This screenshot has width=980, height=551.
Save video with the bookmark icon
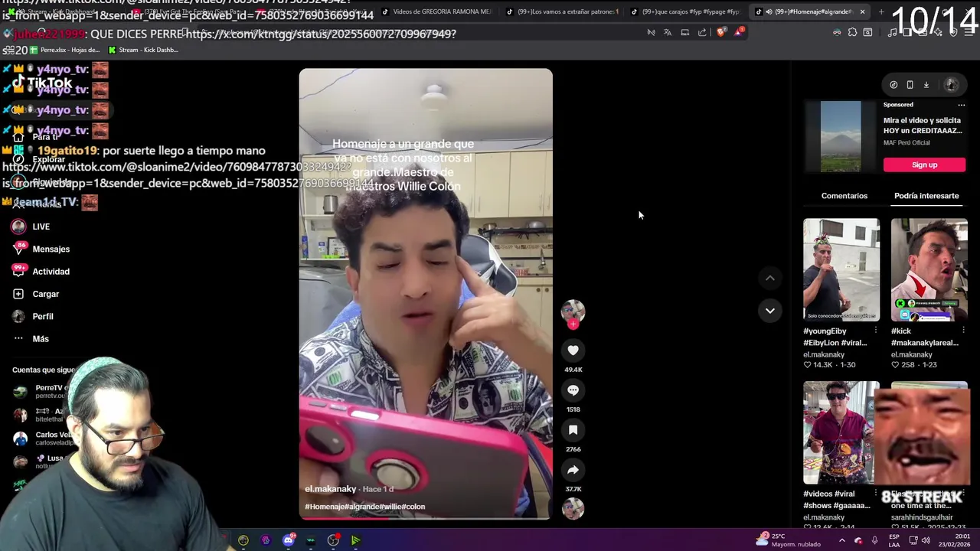(573, 430)
